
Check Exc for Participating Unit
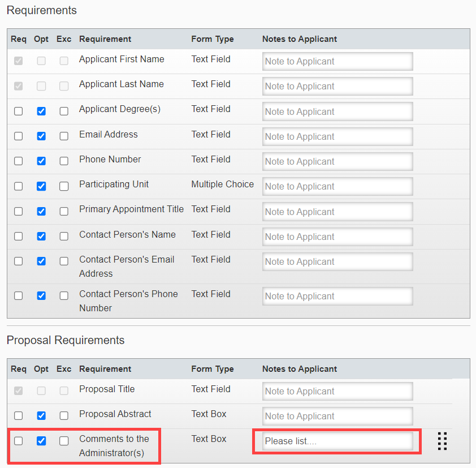tap(64, 186)
